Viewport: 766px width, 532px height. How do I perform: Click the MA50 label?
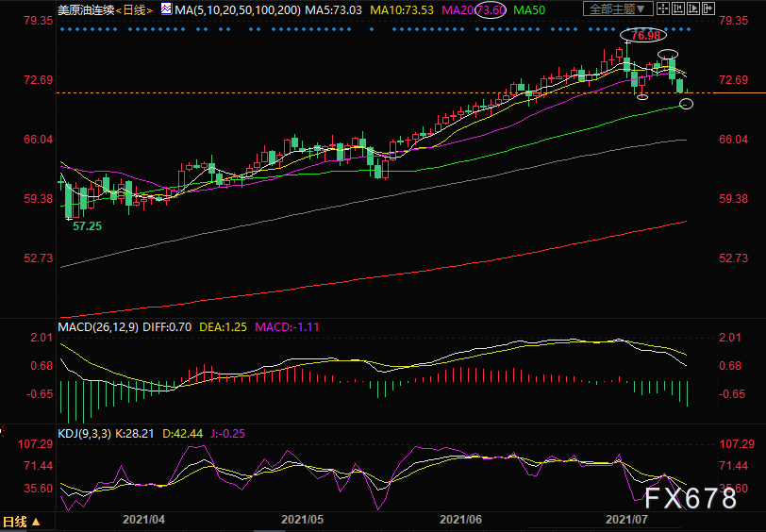(529, 9)
